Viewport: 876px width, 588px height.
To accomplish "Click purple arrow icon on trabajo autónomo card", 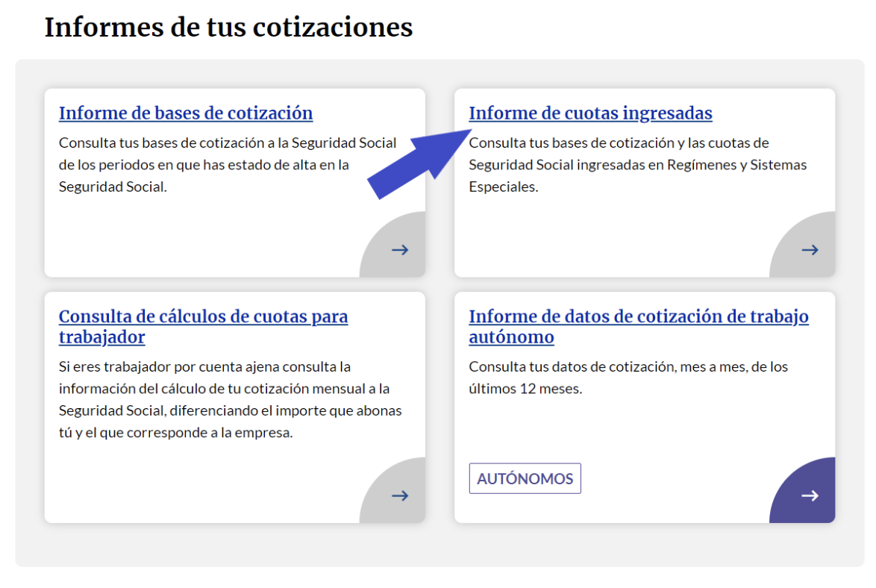I will coord(810,495).
